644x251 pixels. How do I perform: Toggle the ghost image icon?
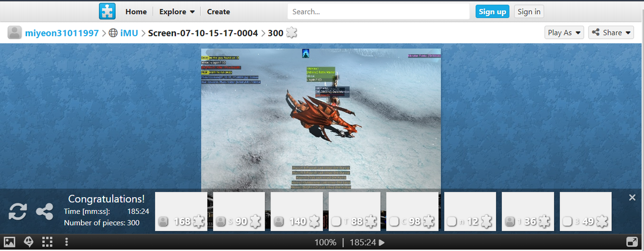click(29, 242)
